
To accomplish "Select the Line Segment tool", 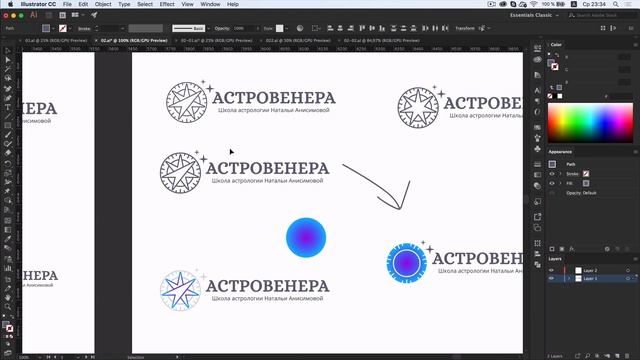I will [x=8, y=116].
